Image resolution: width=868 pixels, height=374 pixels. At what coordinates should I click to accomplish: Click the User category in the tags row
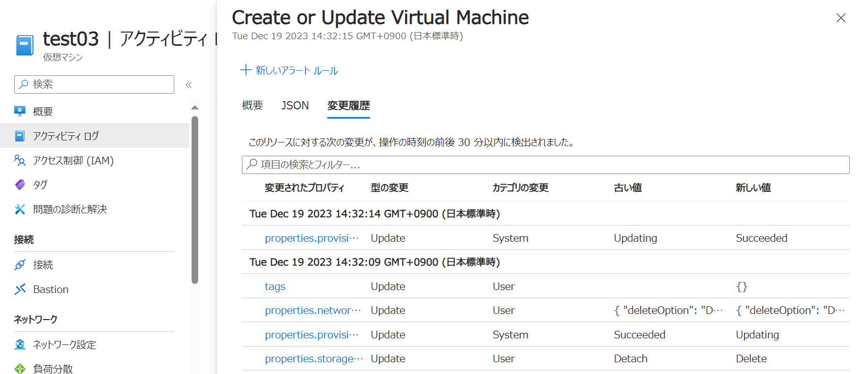point(504,286)
